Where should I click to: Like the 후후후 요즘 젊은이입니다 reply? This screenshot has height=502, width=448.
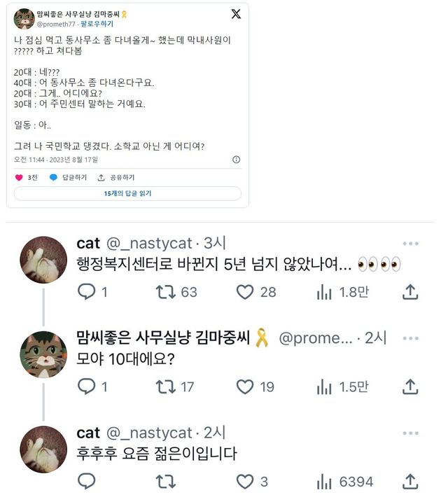tap(245, 482)
